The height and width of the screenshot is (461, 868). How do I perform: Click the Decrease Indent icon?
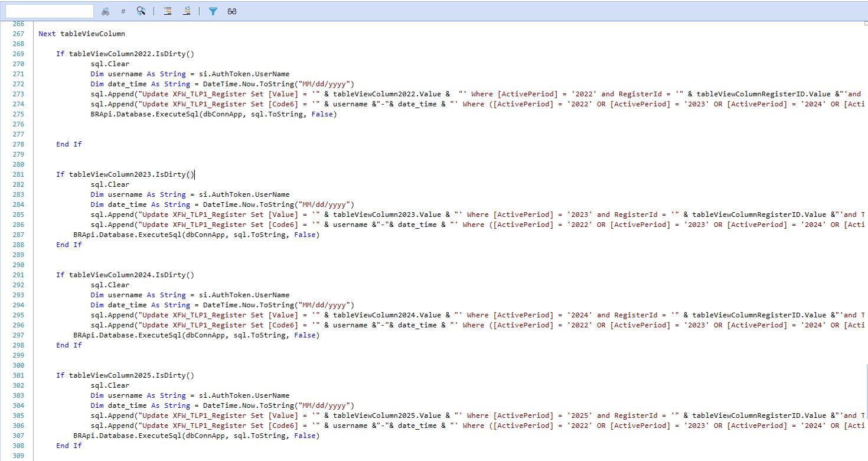click(187, 10)
